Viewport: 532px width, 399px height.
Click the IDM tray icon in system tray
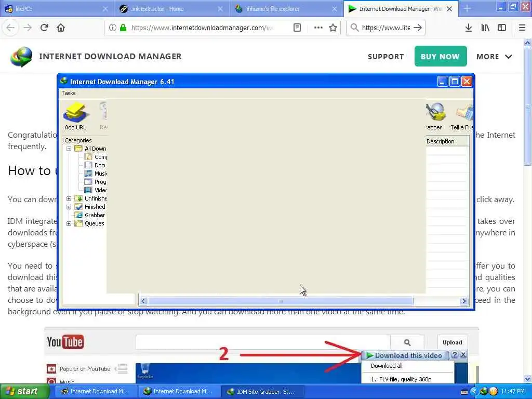(483, 392)
